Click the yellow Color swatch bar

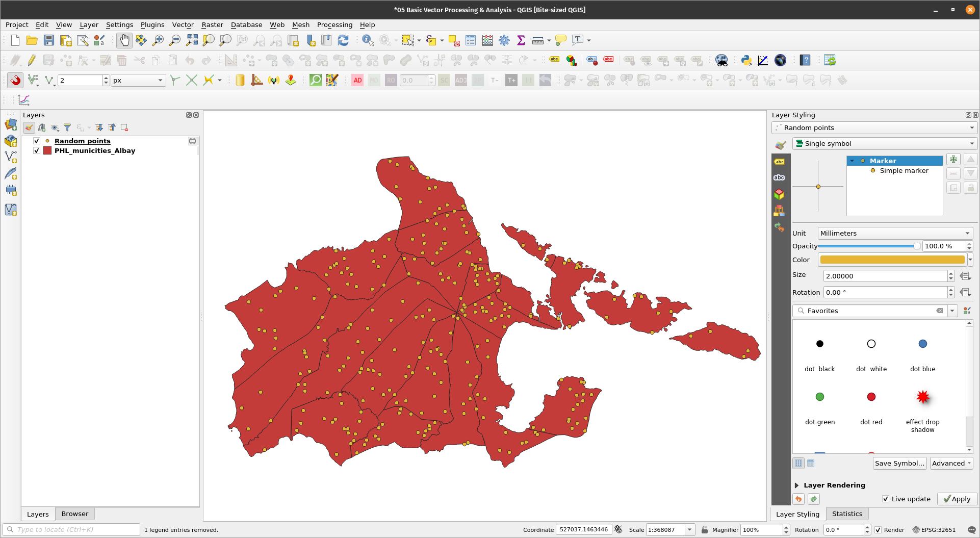(x=892, y=260)
